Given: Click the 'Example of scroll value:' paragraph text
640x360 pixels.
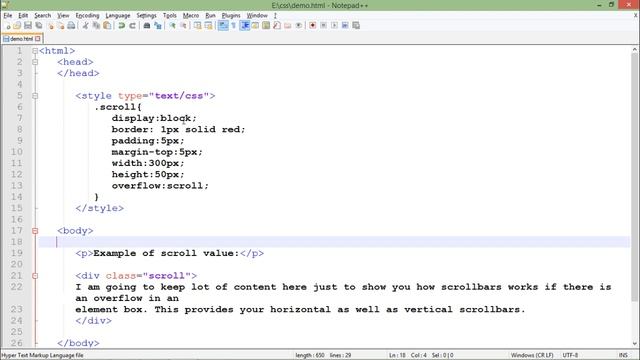Looking at the screenshot, I should coord(166,253).
